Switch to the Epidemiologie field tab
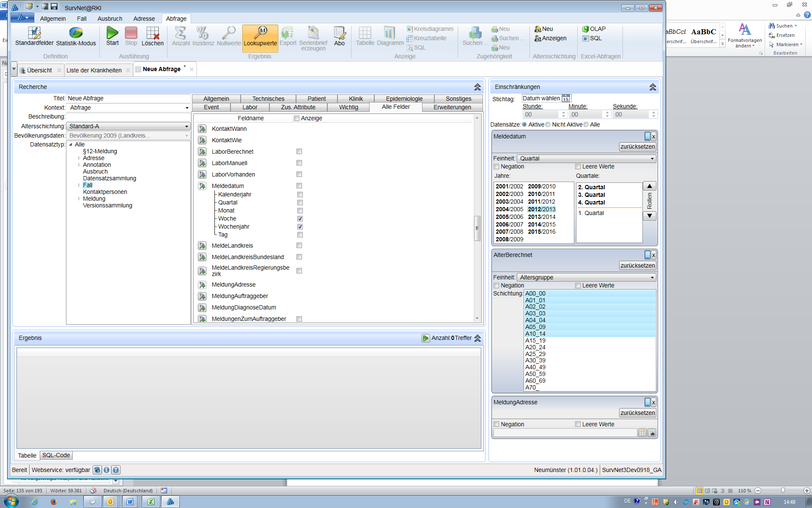The height and width of the screenshot is (508, 812). click(404, 99)
